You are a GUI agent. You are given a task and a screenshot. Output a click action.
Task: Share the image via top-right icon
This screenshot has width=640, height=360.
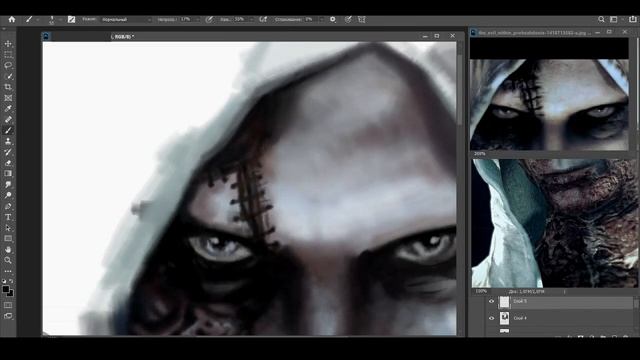[632, 19]
